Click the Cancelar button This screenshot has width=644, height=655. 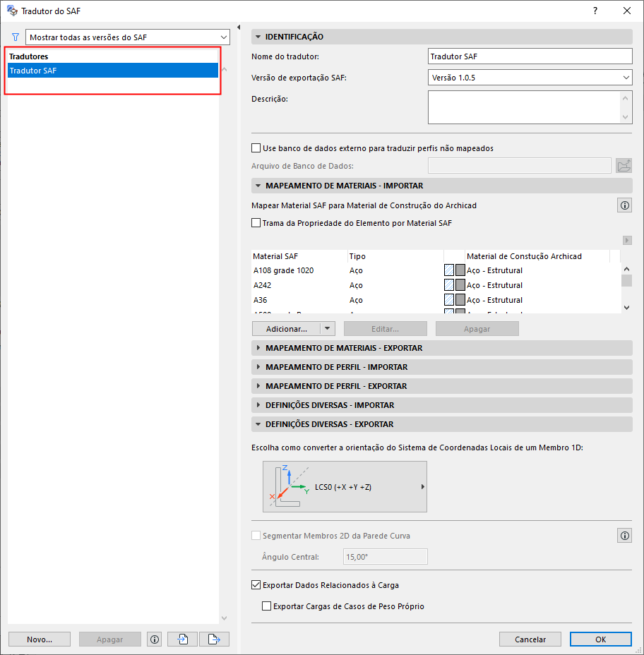[530, 639]
